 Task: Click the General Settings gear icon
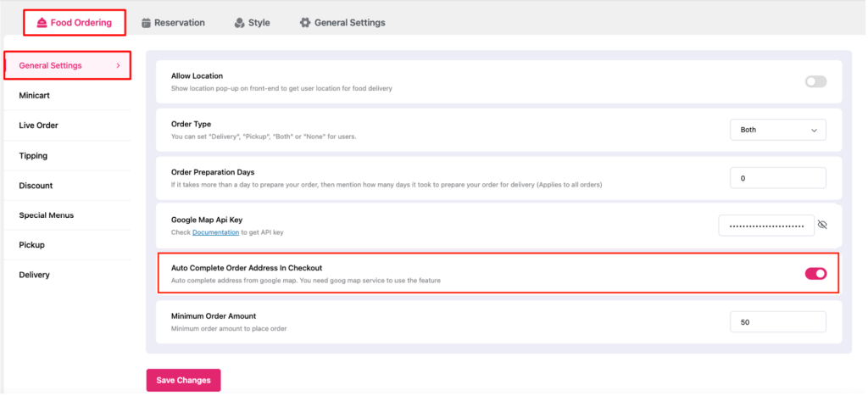(305, 23)
